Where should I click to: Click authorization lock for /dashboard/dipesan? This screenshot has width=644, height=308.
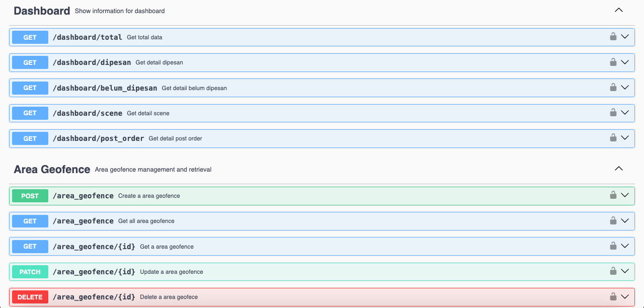[613, 62]
